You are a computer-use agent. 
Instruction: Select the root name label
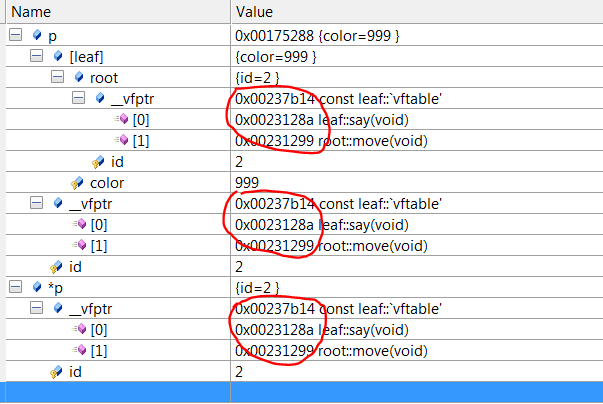pos(104,78)
